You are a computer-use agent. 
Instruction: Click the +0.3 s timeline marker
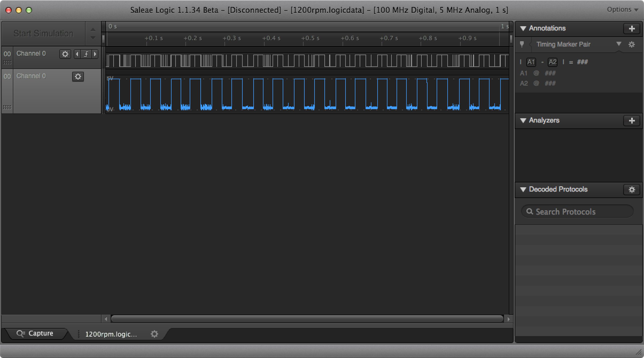tap(232, 38)
